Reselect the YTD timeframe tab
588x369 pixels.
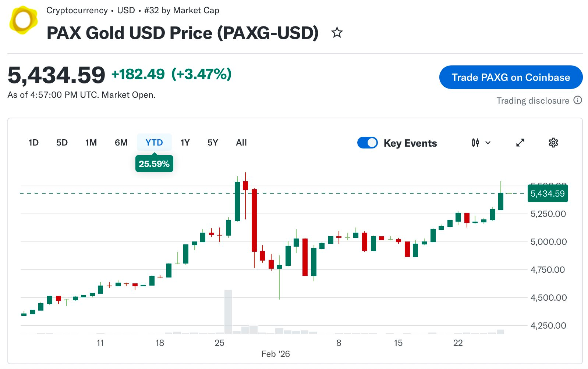[154, 142]
